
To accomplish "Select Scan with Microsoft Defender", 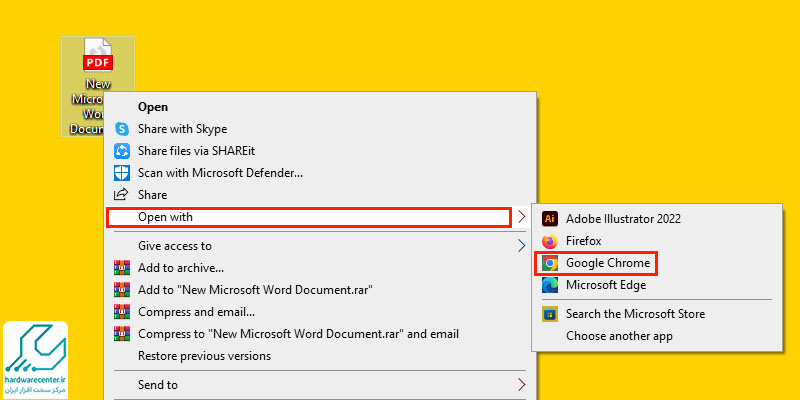I will tap(320, 173).
